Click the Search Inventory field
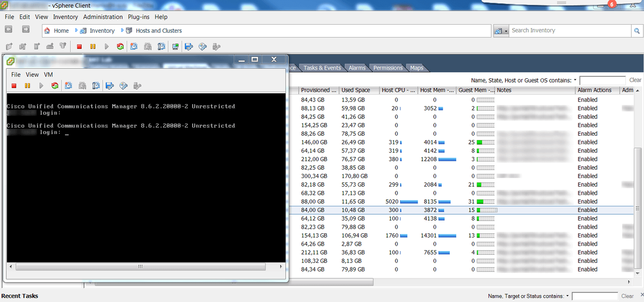 [570, 31]
